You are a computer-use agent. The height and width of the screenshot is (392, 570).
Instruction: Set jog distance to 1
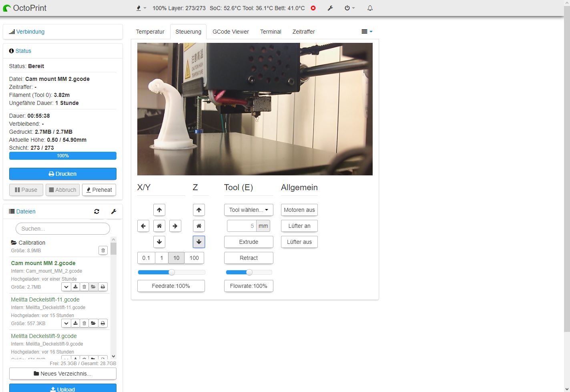[x=162, y=258]
